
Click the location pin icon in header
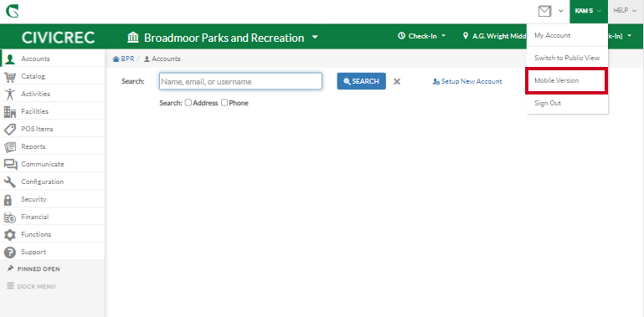(466, 36)
